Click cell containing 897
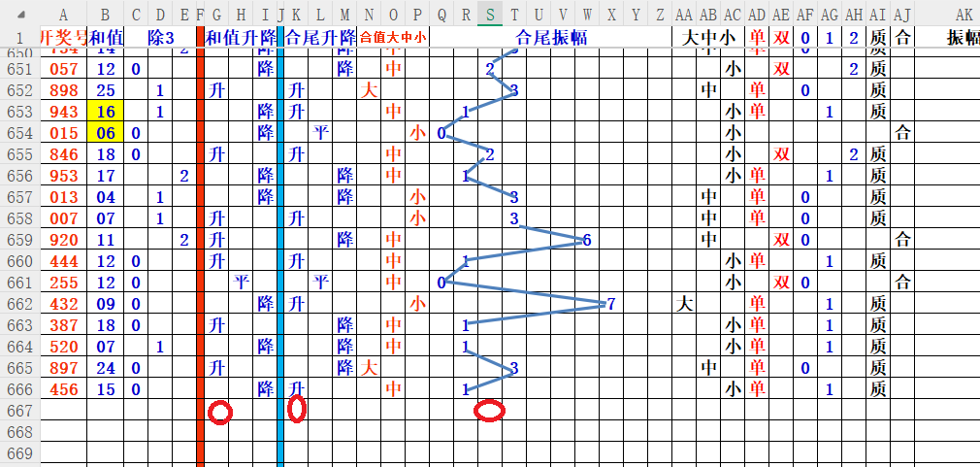This screenshot has width=980, height=467. click(x=64, y=368)
